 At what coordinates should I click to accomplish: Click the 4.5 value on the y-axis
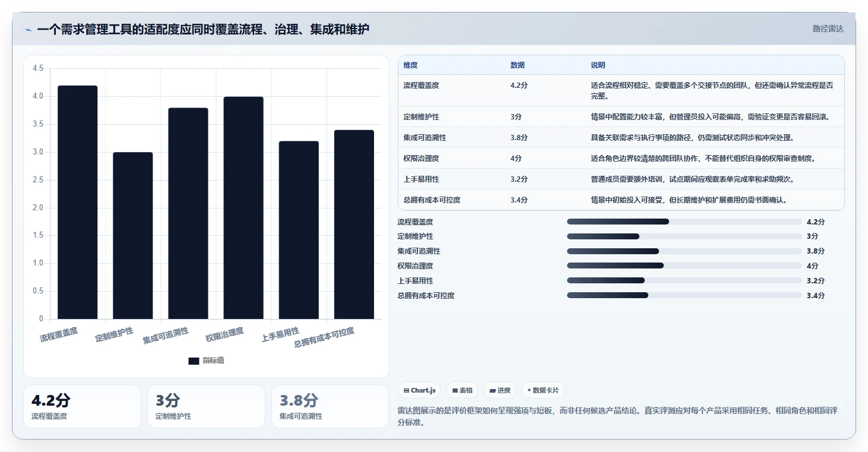point(38,68)
